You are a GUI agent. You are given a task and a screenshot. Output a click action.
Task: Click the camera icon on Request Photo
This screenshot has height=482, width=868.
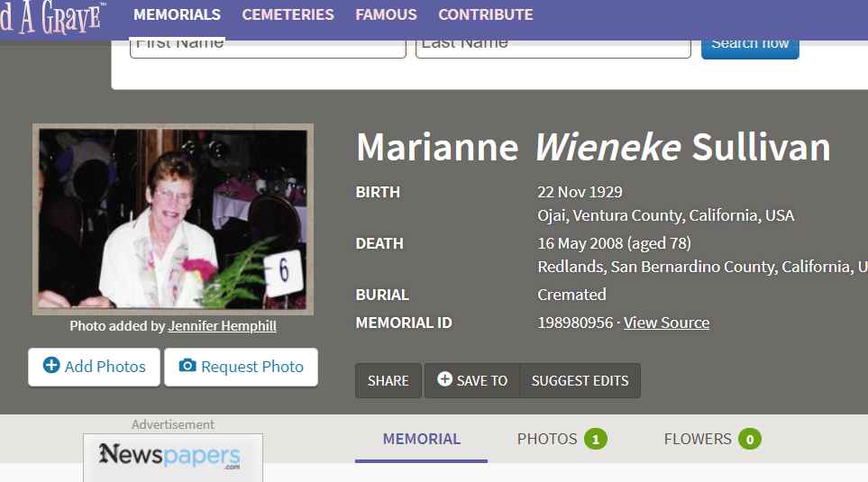187,365
